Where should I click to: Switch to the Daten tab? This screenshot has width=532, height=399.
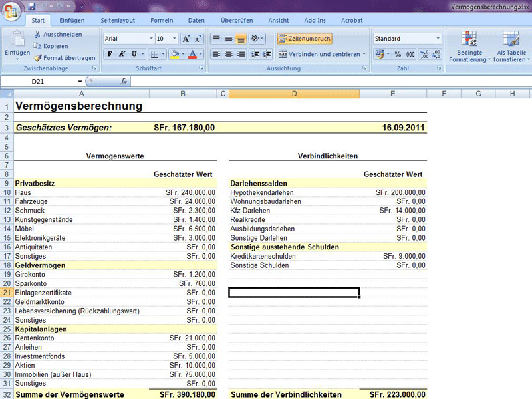click(196, 21)
